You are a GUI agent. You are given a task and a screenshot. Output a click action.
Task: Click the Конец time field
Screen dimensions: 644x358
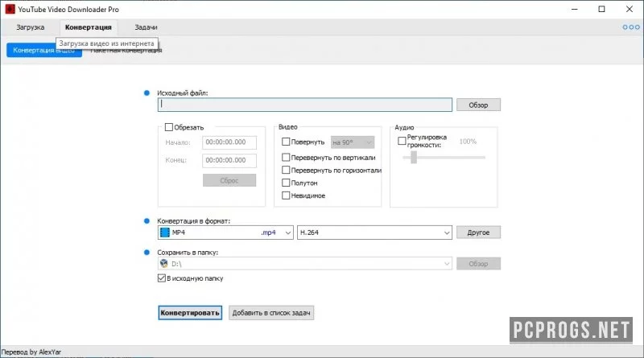[x=229, y=160]
